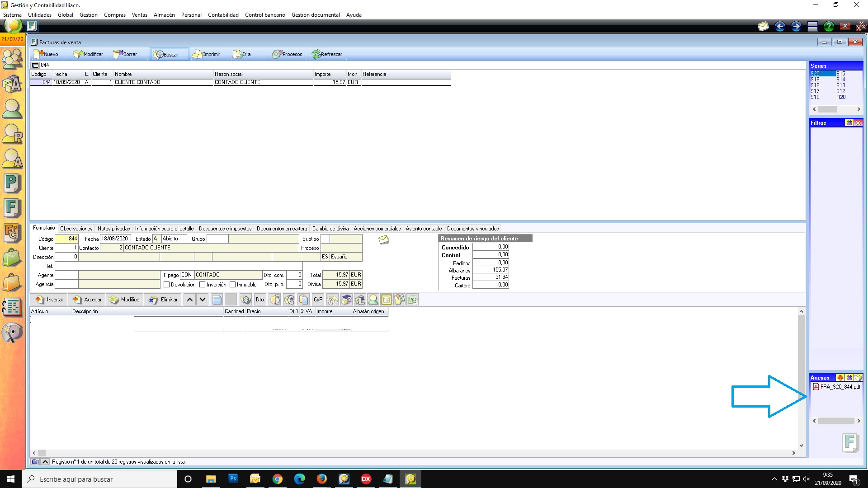This screenshot has height=488, width=868.
Task: Open the Contabilidad menu
Action: pos(223,15)
